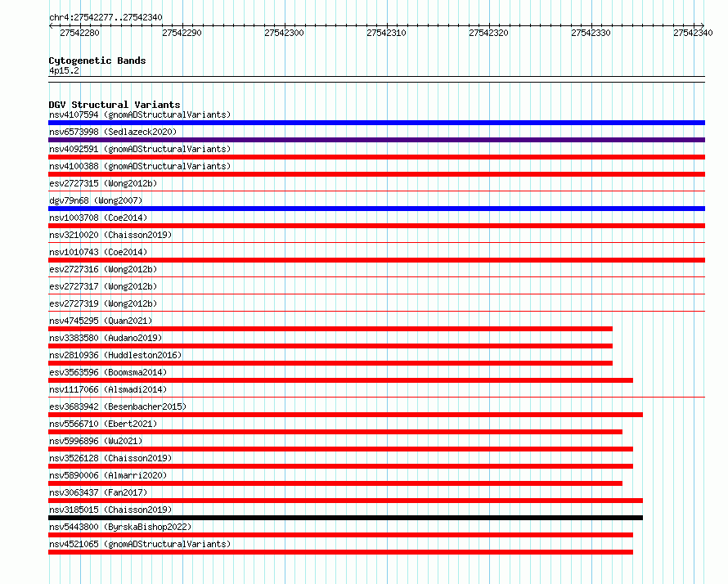Click ruler position 27542300
Screen dimensions: 728x584
click(x=284, y=33)
